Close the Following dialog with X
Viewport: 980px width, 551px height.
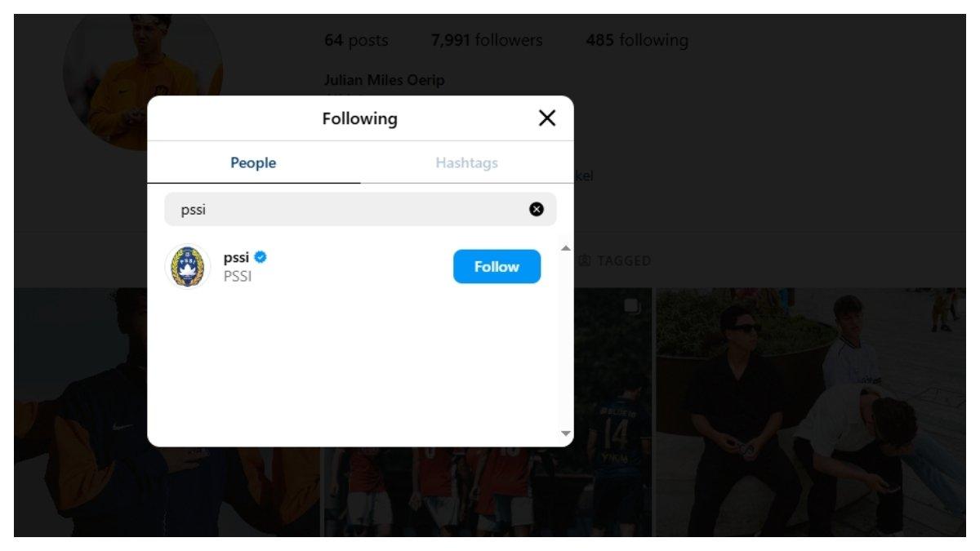[x=547, y=118]
